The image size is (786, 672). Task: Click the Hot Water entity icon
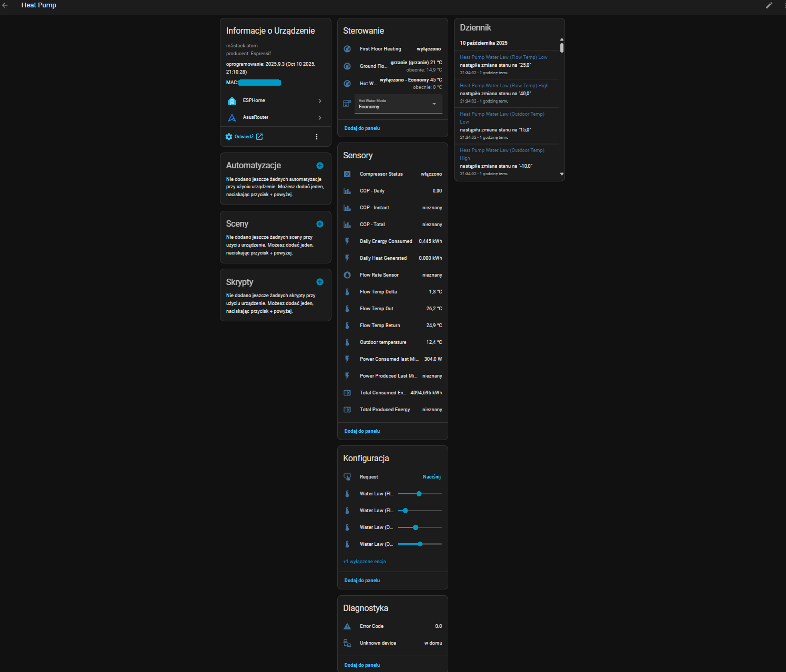pos(347,84)
